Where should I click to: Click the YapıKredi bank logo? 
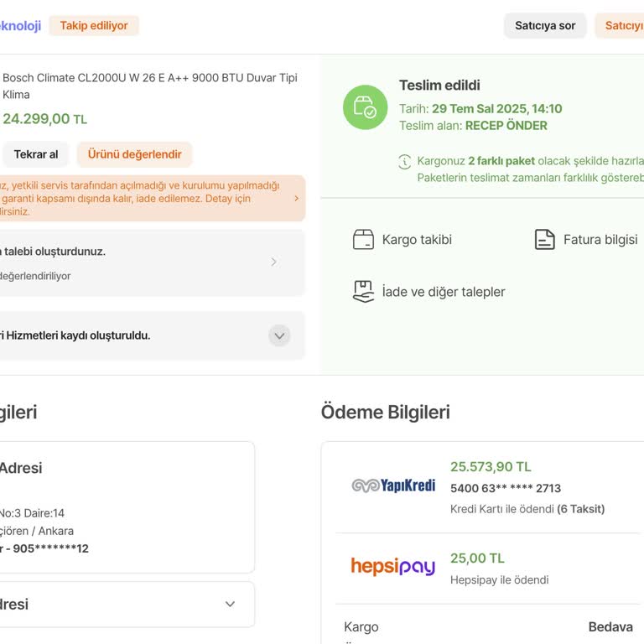click(393, 486)
